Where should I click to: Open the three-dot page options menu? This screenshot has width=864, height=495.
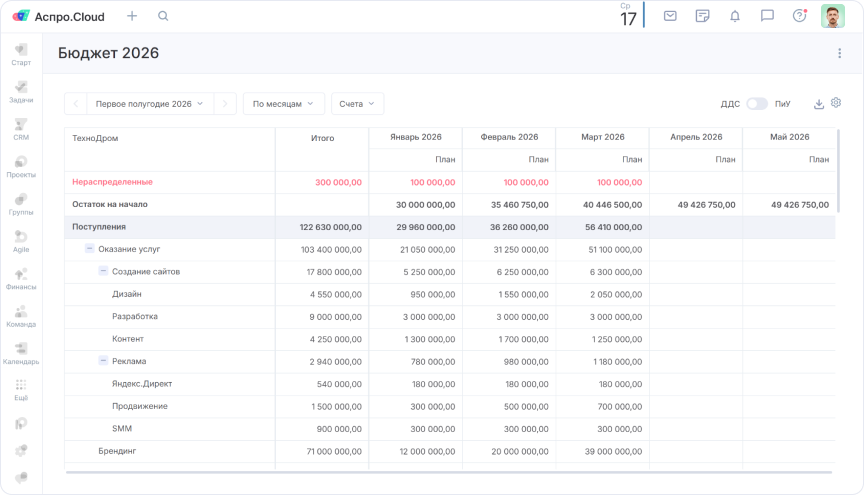pyautogui.click(x=839, y=54)
